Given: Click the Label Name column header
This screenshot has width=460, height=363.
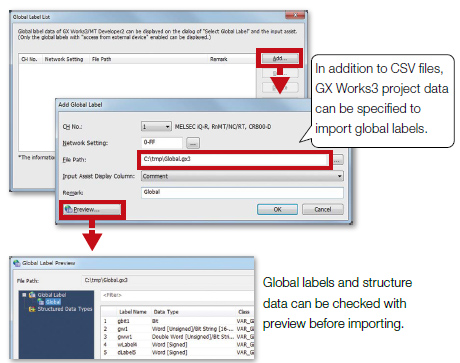Looking at the screenshot, I should point(133,312).
